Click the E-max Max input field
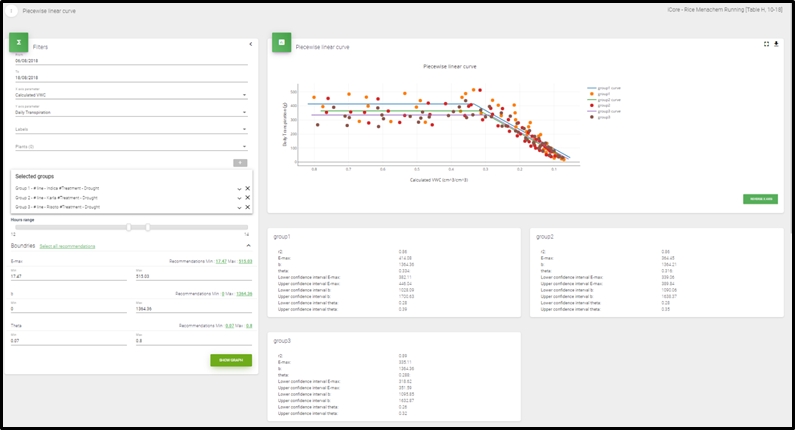 coord(194,276)
